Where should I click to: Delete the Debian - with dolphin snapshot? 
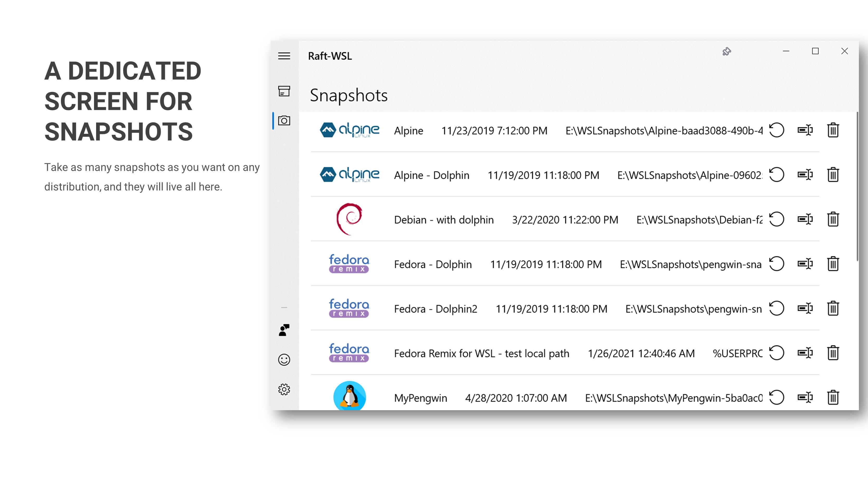[x=833, y=219]
